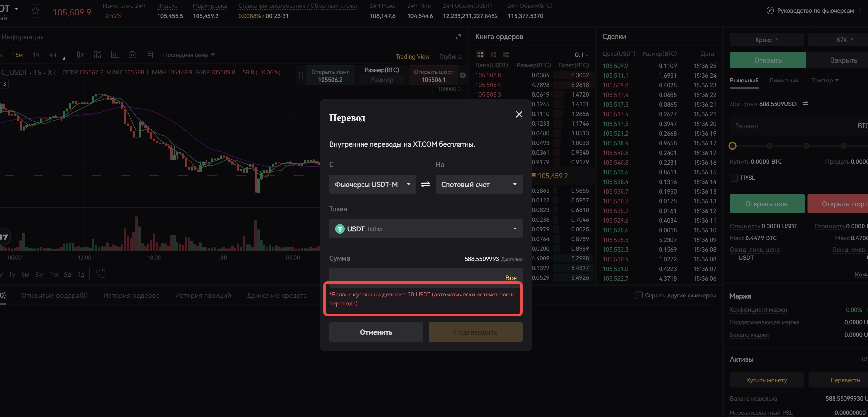This screenshot has height=417, width=868.
Task: Click the Отменить button
Action: [376, 332]
